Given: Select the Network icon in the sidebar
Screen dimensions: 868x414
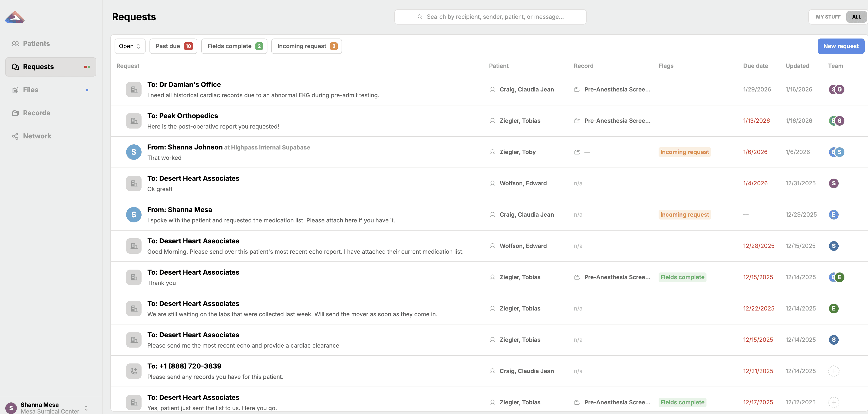Looking at the screenshot, I should (x=15, y=136).
